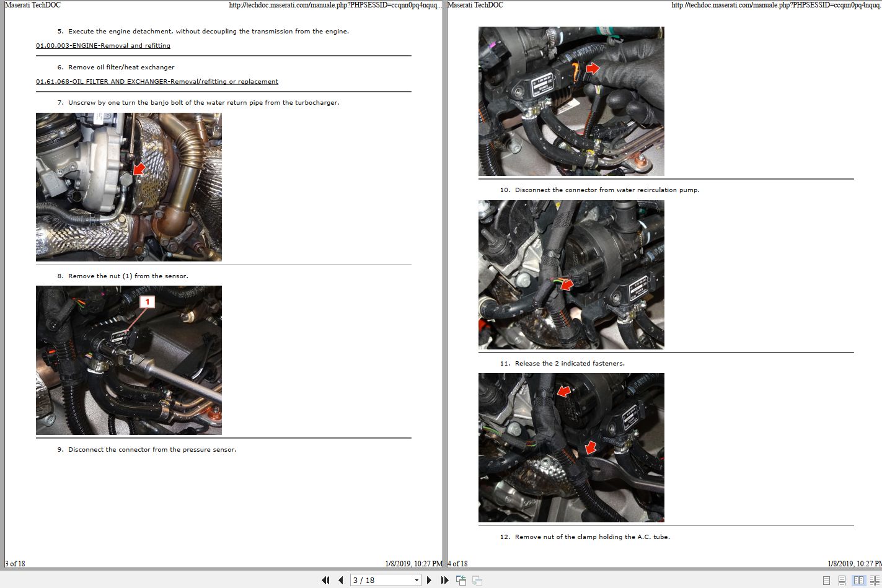The width and height of the screenshot is (882, 588).
Task: Click the 3 / 18 page number field
Action: click(x=372, y=580)
